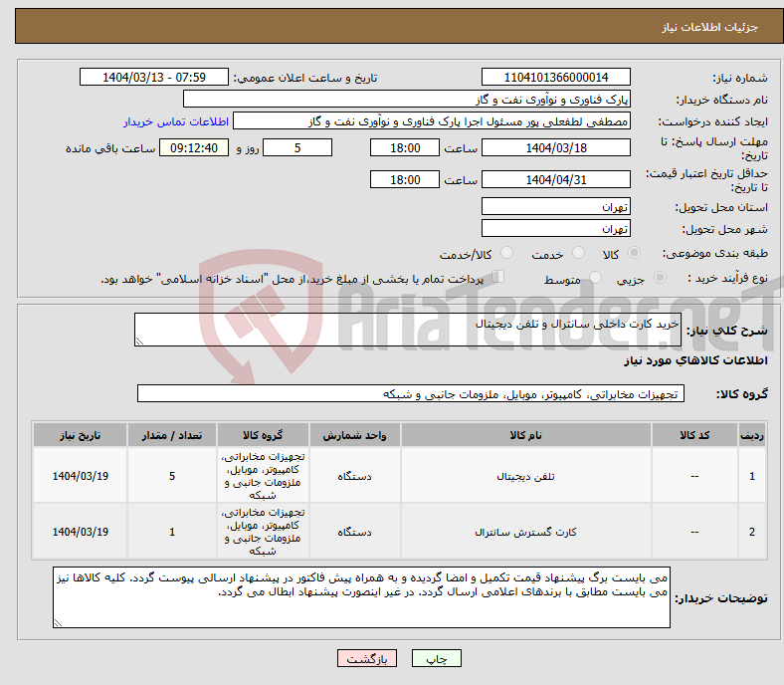Click the resize handle of buyer notes textarea

tap(58, 623)
